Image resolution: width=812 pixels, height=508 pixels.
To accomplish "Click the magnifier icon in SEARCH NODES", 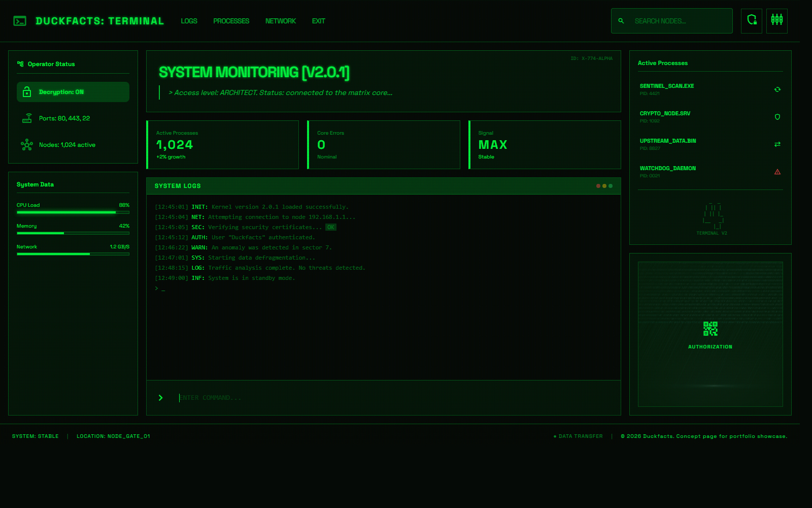I will [x=621, y=21].
